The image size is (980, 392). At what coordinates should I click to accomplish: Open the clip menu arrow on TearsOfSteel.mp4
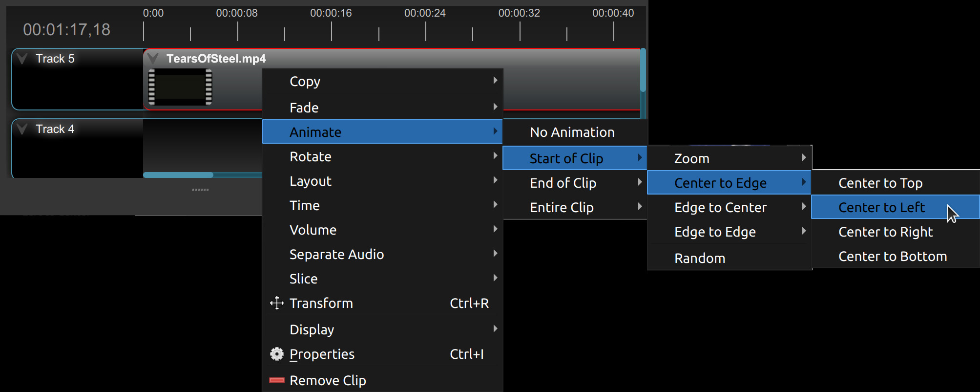[x=153, y=58]
